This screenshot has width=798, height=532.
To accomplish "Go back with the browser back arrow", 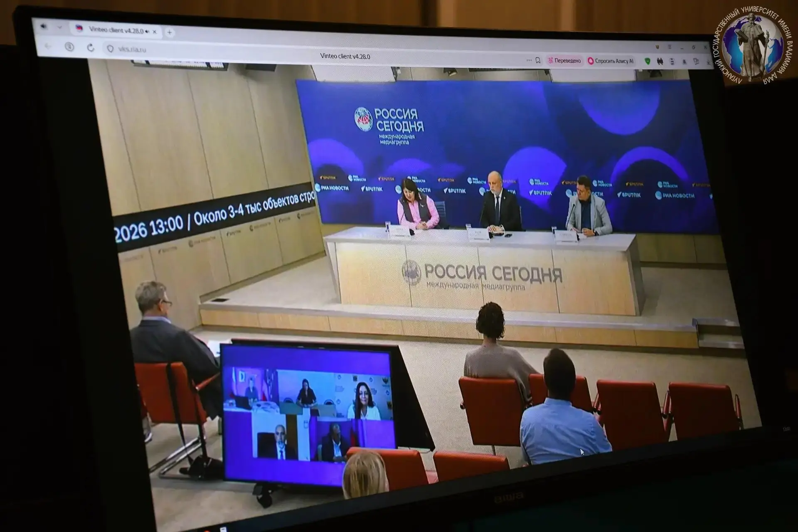I will tap(48, 46).
